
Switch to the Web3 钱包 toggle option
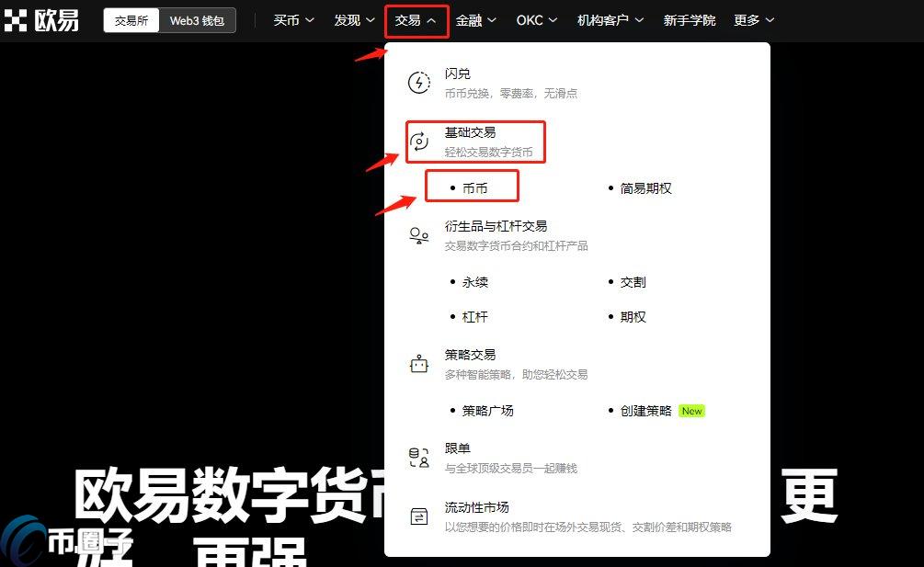(197, 20)
